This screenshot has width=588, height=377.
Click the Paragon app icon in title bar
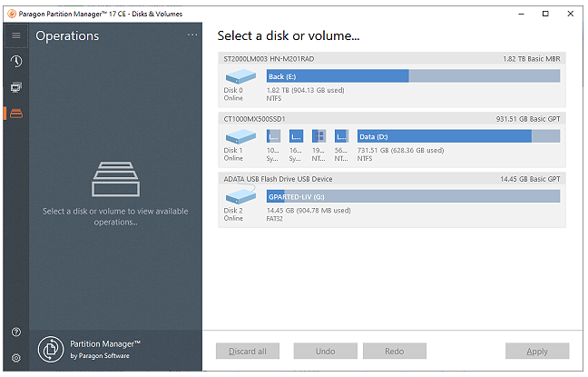[12, 14]
